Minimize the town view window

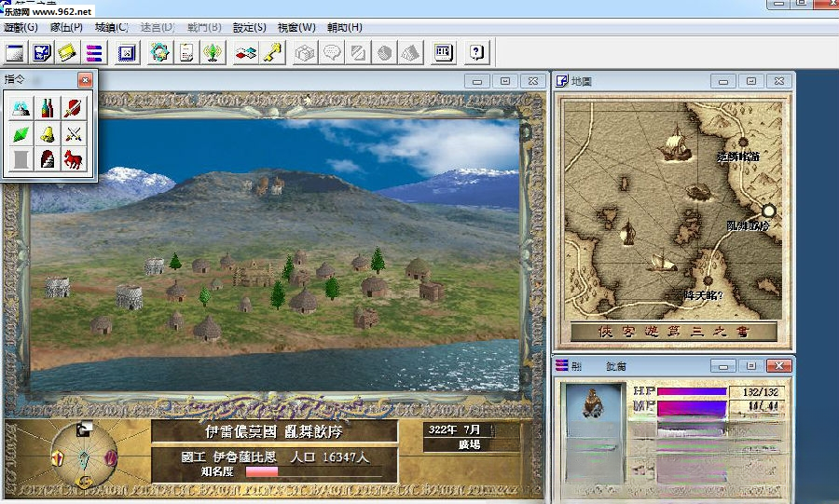point(477,81)
